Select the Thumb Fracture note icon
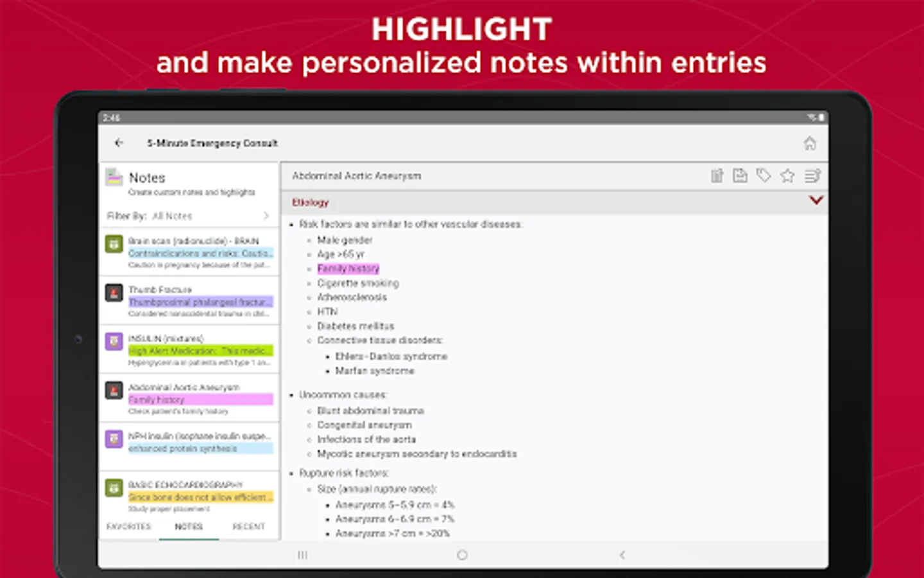 tap(114, 293)
